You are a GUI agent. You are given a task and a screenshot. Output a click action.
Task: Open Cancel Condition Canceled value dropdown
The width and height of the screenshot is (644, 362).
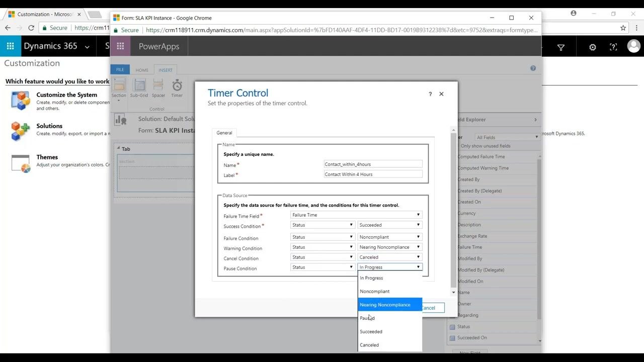390,257
